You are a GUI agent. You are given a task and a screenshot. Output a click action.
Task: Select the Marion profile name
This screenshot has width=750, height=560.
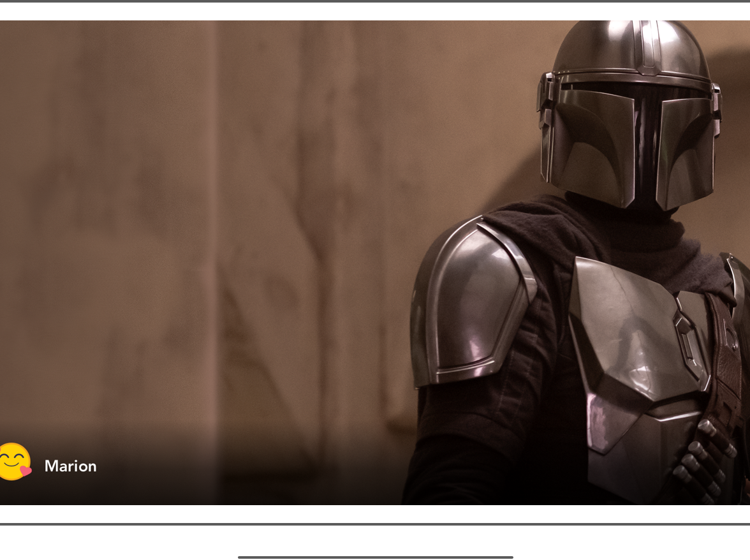pyautogui.click(x=70, y=466)
